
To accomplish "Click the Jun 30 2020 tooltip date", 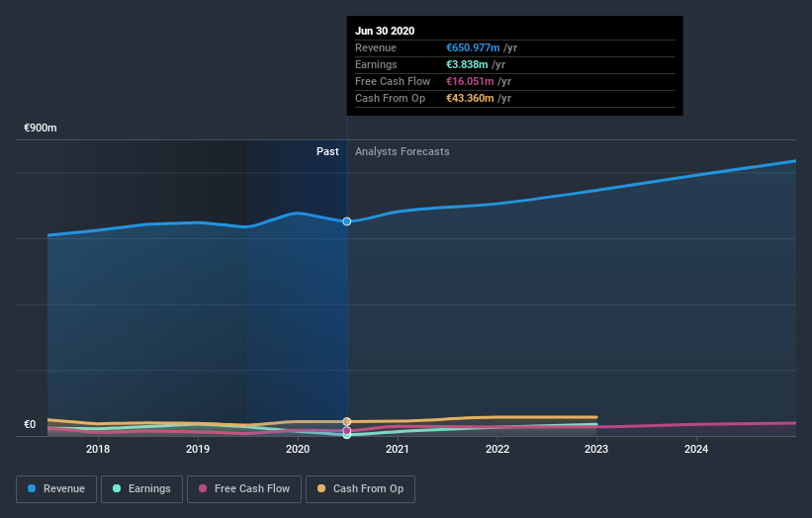I will [x=385, y=31].
